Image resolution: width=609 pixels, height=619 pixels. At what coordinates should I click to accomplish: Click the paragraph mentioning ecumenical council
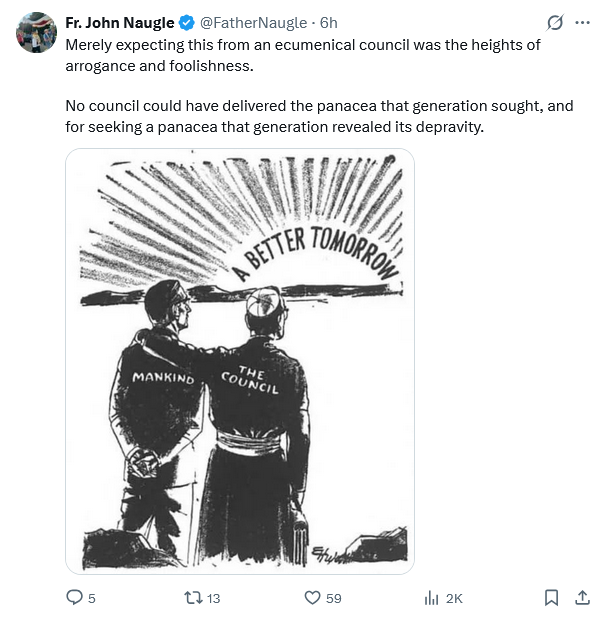tap(303, 55)
